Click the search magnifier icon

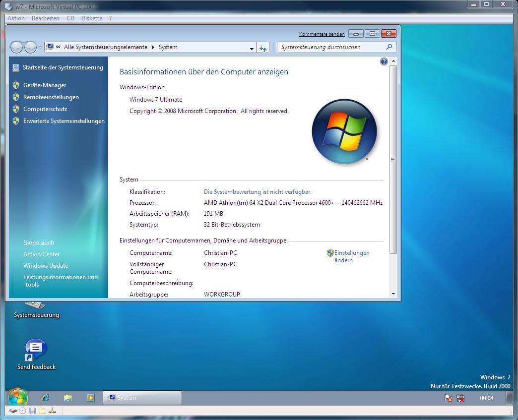[x=389, y=47]
